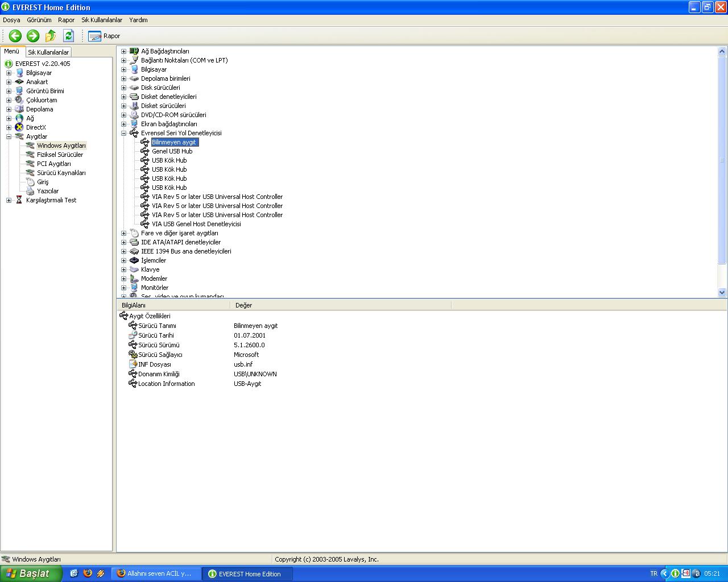The width and height of the screenshot is (728, 582).
Task: Click the Internet Explorer quick launch icon
Action: pyautogui.click(x=74, y=573)
